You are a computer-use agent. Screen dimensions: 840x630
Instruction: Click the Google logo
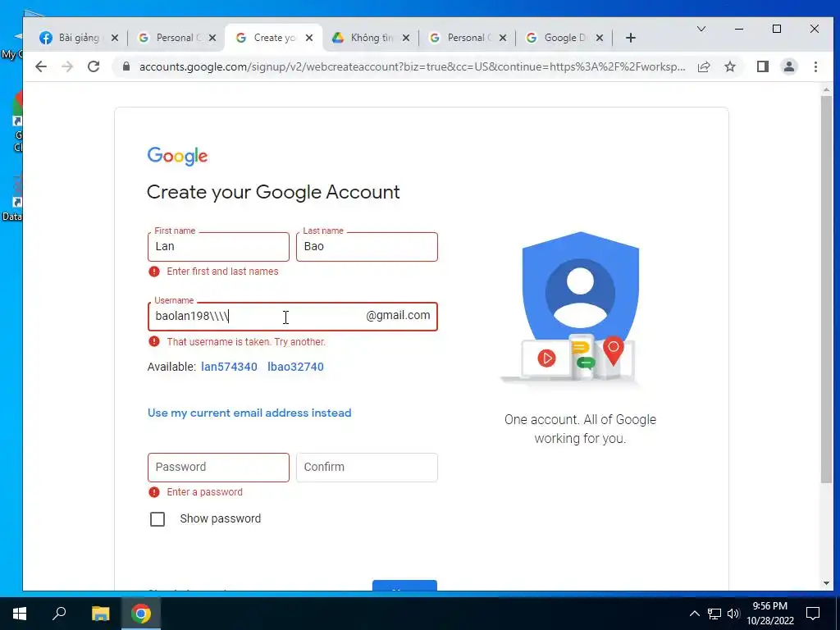click(x=177, y=156)
